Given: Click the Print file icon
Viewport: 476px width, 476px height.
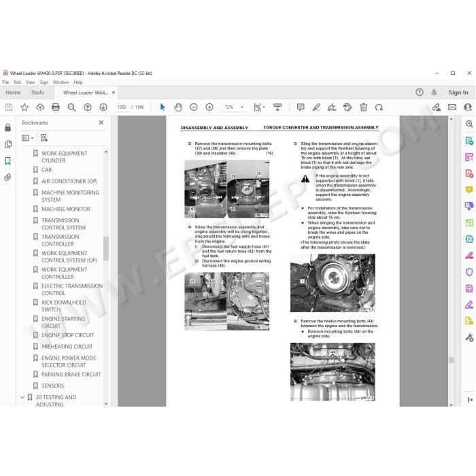Looking at the screenshot, I should tap(56, 107).
